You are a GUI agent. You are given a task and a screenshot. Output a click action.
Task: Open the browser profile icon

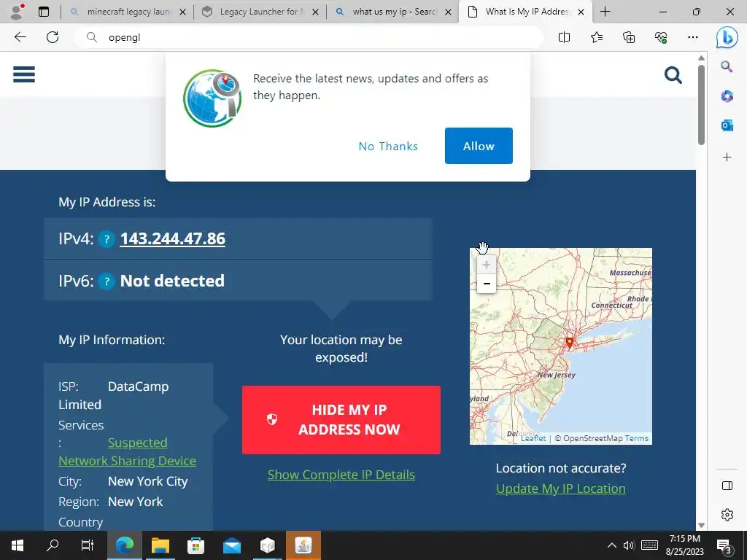point(18,12)
